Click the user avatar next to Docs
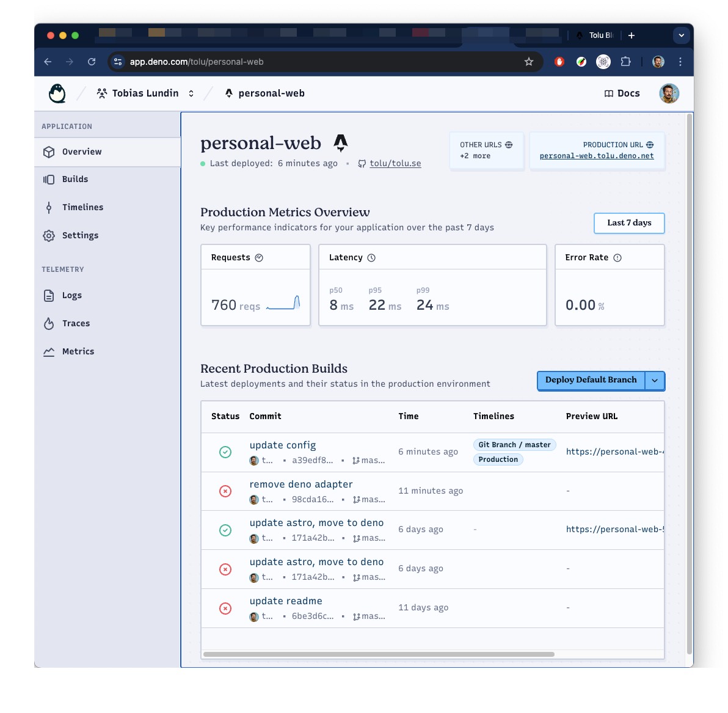This screenshot has height=713, width=728. pyautogui.click(x=669, y=93)
